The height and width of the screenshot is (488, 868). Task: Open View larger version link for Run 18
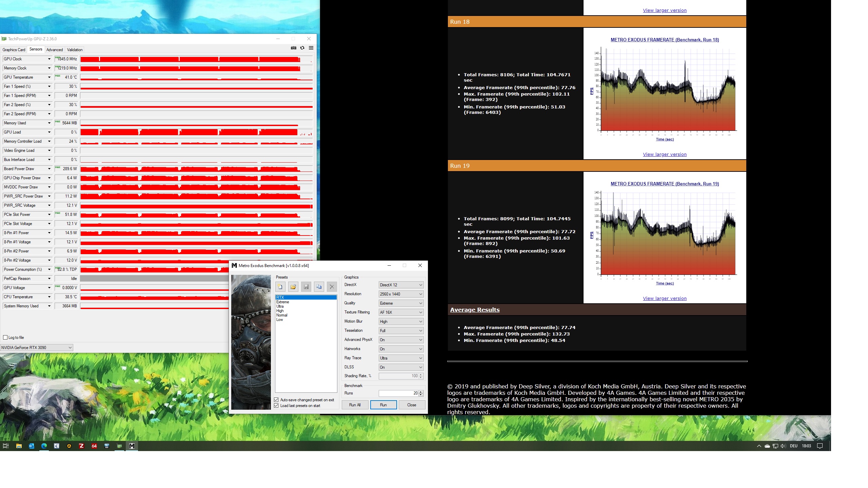coord(665,155)
